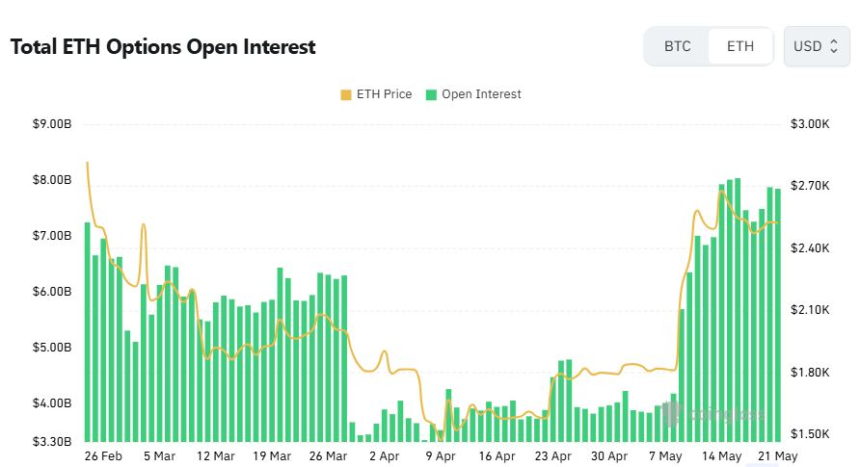Viewport: 860px width, 467px height.
Task: Click the yellow ETH Price legend swatch
Action: [x=346, y=94]
